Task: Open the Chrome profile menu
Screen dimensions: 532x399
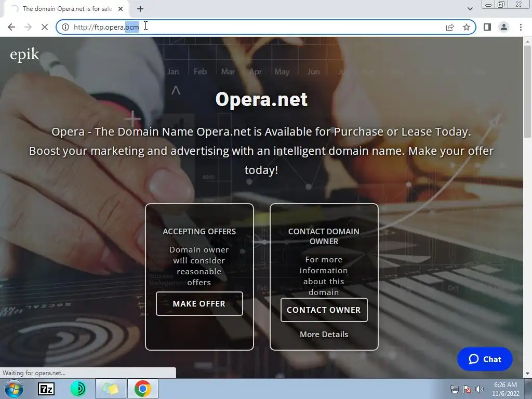Action: [504, 27]
